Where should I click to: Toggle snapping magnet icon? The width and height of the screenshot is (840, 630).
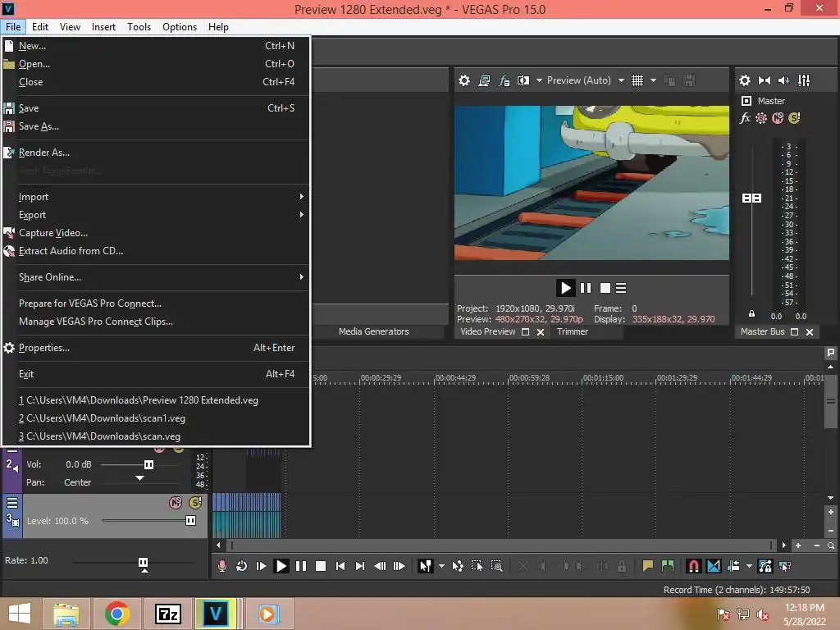(x=694, y=566)
